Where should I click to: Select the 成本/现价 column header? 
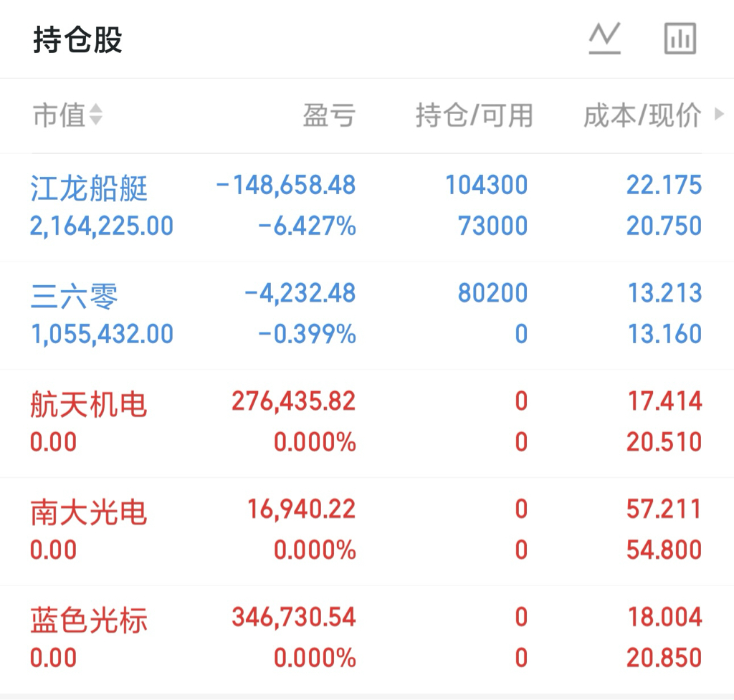pyautogui.click(x=642, y=115)
